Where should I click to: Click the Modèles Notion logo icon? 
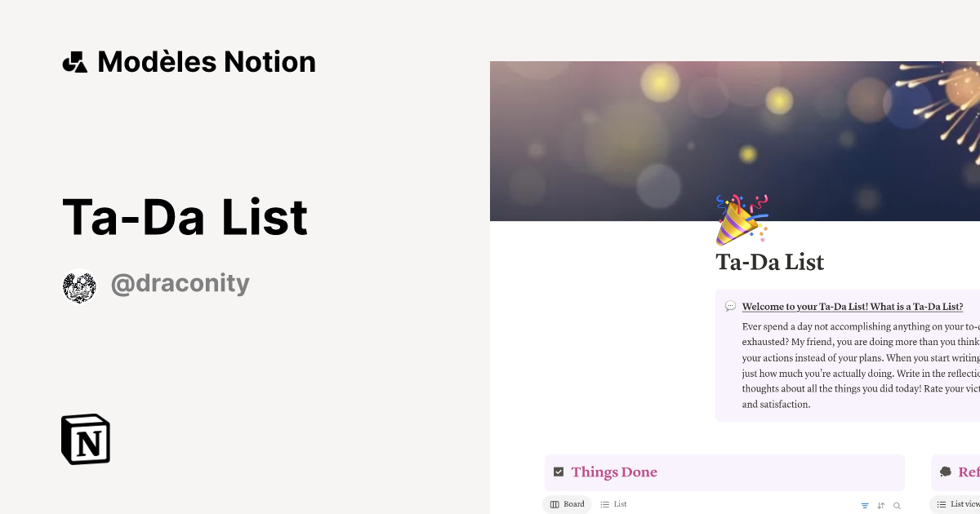[74, 61]
